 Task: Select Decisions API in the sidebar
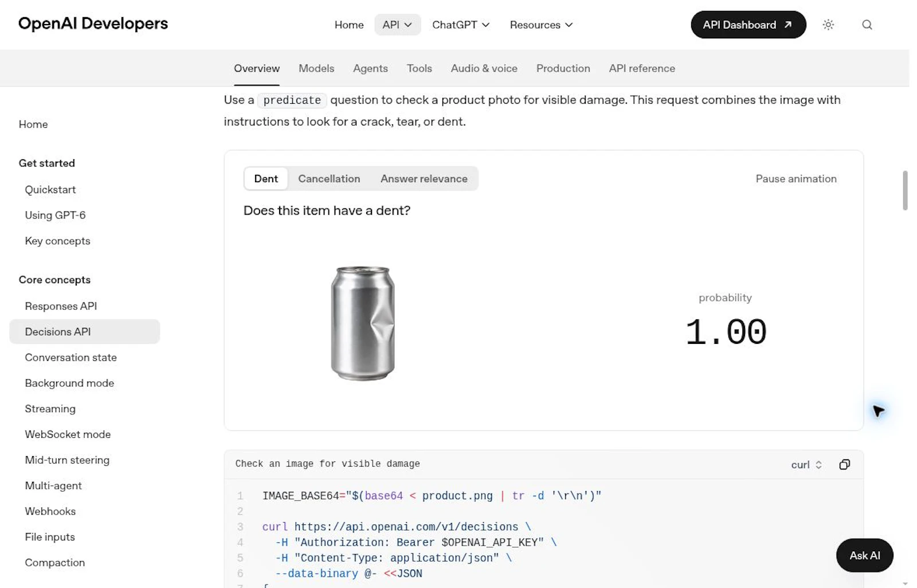pos(84,332)
